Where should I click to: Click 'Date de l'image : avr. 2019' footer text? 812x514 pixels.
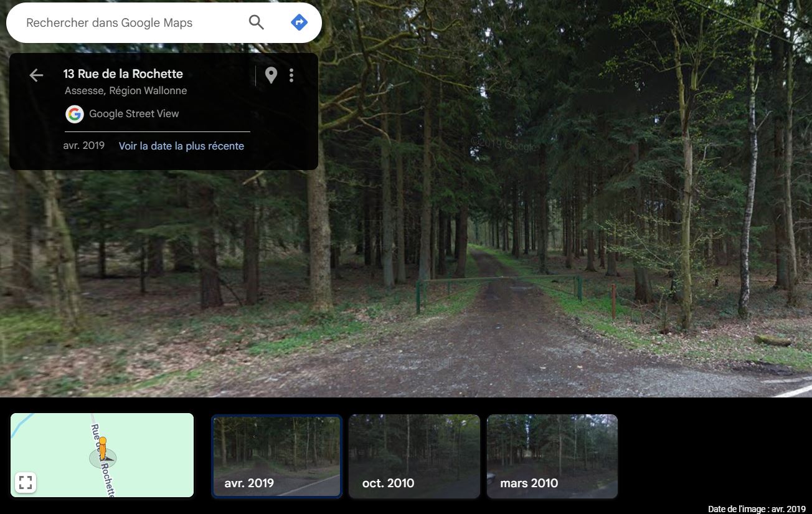coord(756,509)
